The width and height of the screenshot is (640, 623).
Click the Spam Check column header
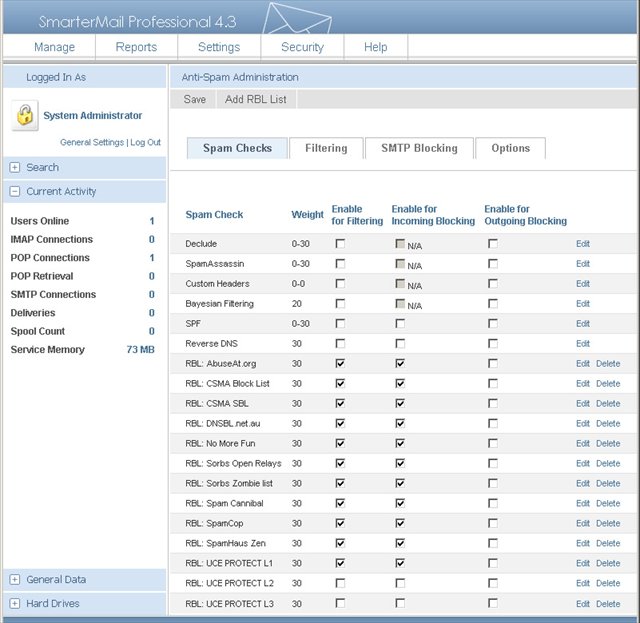click(214, 215)
